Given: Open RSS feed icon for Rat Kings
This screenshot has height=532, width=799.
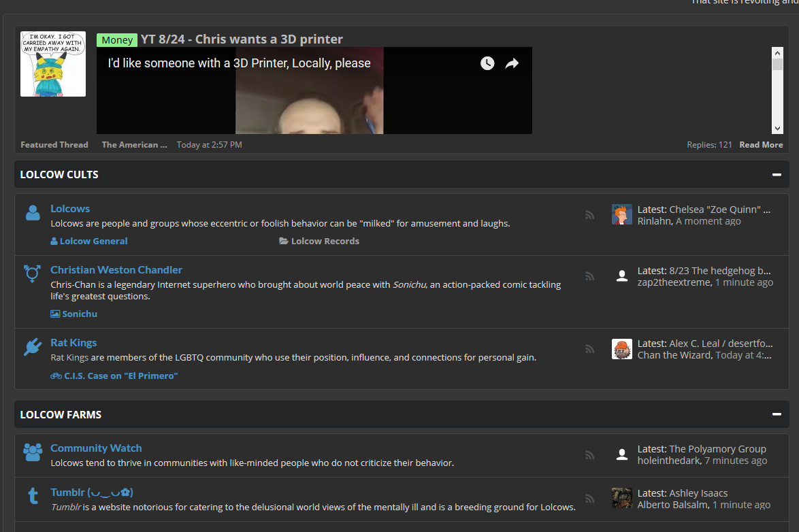Looking at the screenshot, I should [x=589, y=349].
